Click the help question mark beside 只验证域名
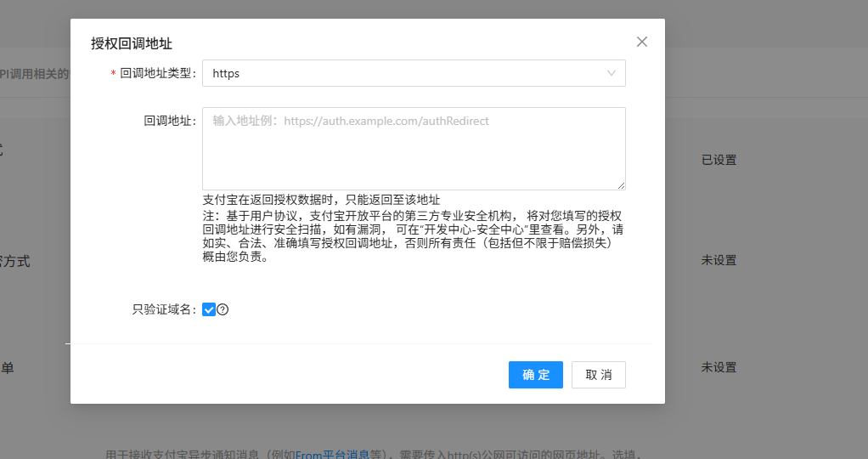The width and height of the screenshot is (868, 459). [223, 309]
